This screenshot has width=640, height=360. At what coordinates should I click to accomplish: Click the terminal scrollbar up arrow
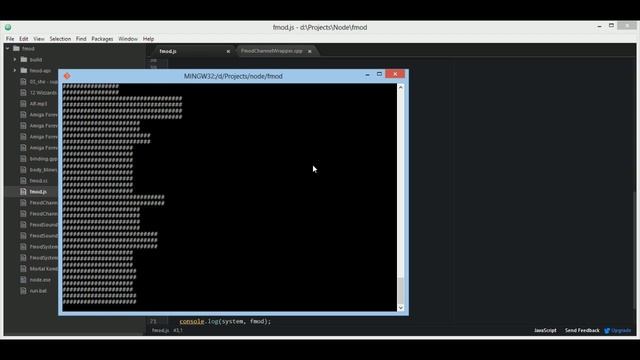click(x=400, y=87)
